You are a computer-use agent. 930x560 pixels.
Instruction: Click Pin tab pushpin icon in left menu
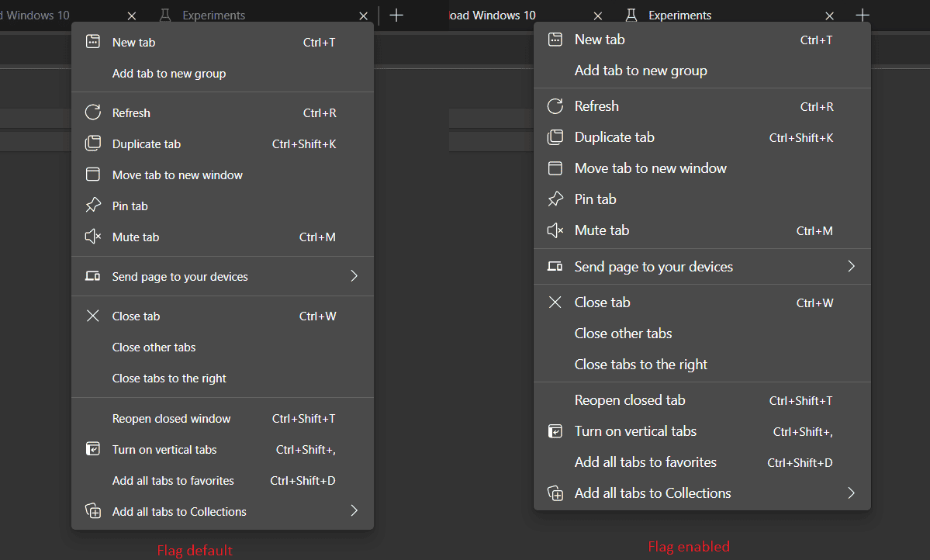click(93, 206)
